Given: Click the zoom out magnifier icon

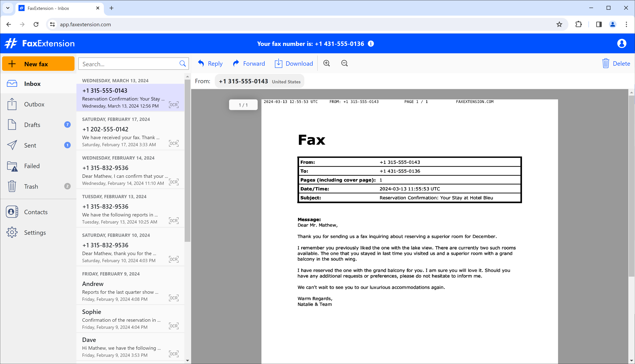Looking at the screenshot, I should coord(345,63).
